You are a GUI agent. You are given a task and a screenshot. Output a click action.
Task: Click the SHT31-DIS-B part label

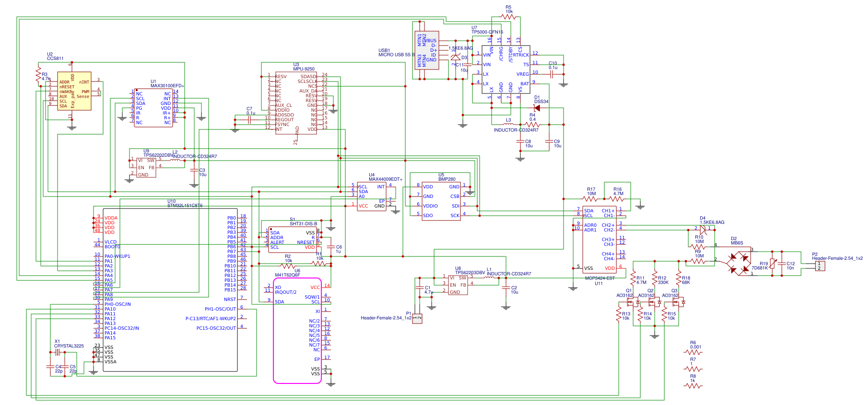pyautogui.click(x=304, y=224)
